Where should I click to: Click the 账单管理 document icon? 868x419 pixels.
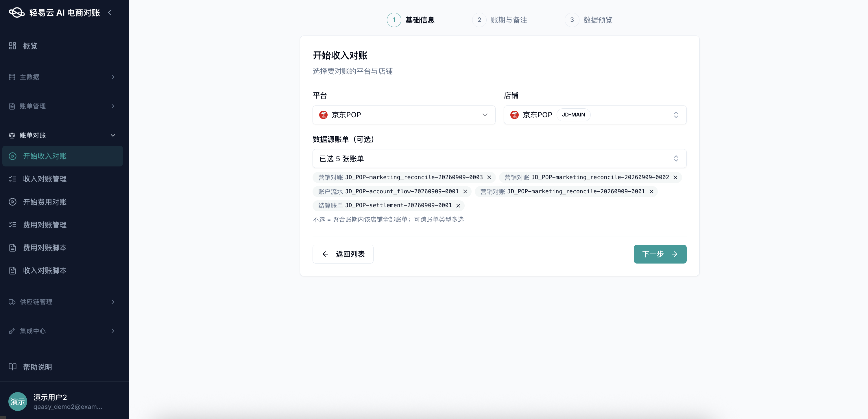tap(12, 106)
